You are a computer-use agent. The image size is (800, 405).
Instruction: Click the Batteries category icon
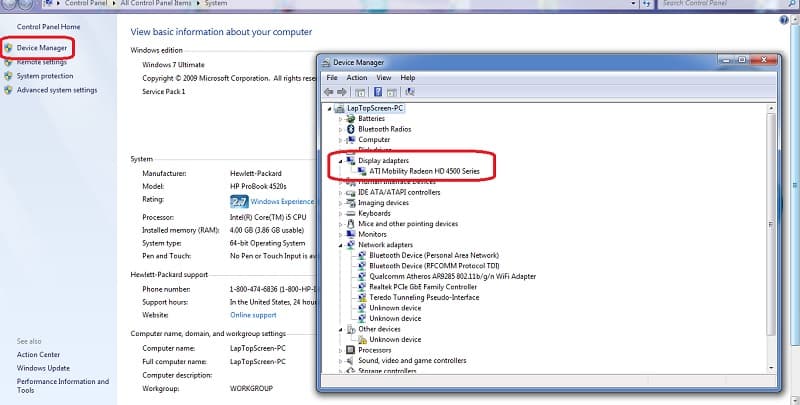click(x=351, y=118)
